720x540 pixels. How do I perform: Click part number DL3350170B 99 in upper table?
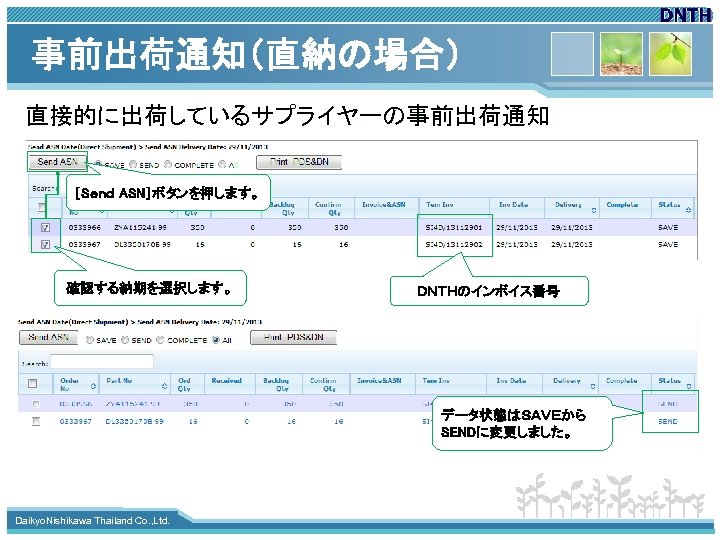tap(142, 244)
